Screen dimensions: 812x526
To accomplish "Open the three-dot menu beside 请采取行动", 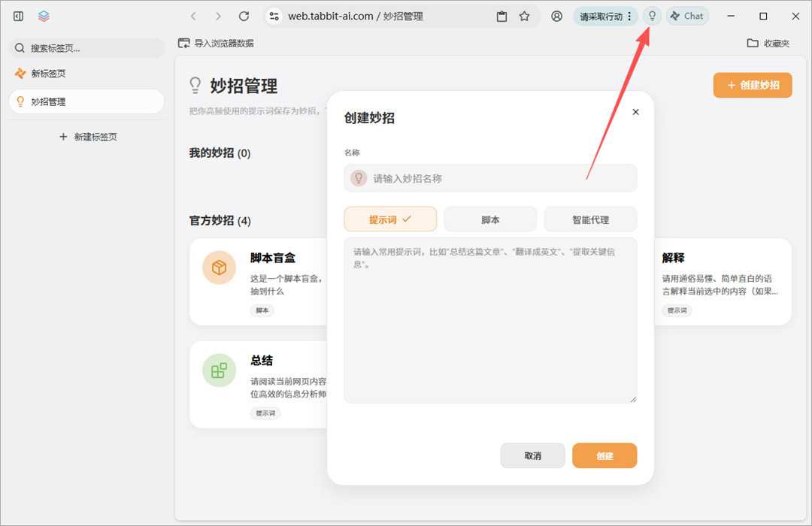I will [630, 16].
